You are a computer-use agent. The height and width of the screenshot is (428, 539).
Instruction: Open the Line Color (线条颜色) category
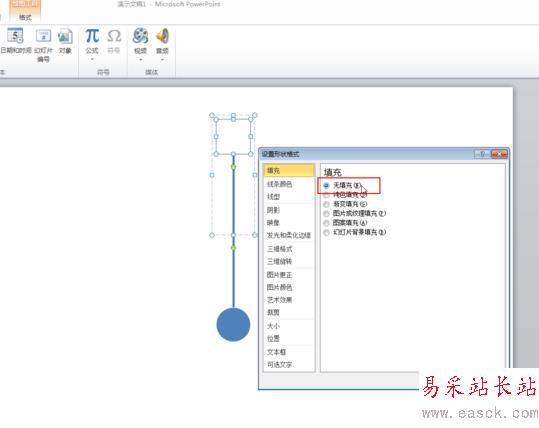289,184
